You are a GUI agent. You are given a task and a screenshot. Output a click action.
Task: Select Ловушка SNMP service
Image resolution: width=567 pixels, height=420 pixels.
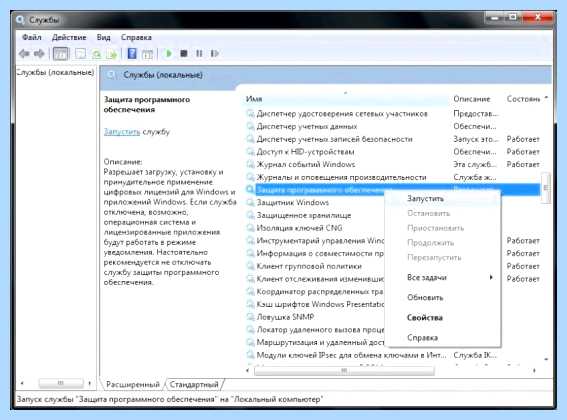[x=285, y=317]
